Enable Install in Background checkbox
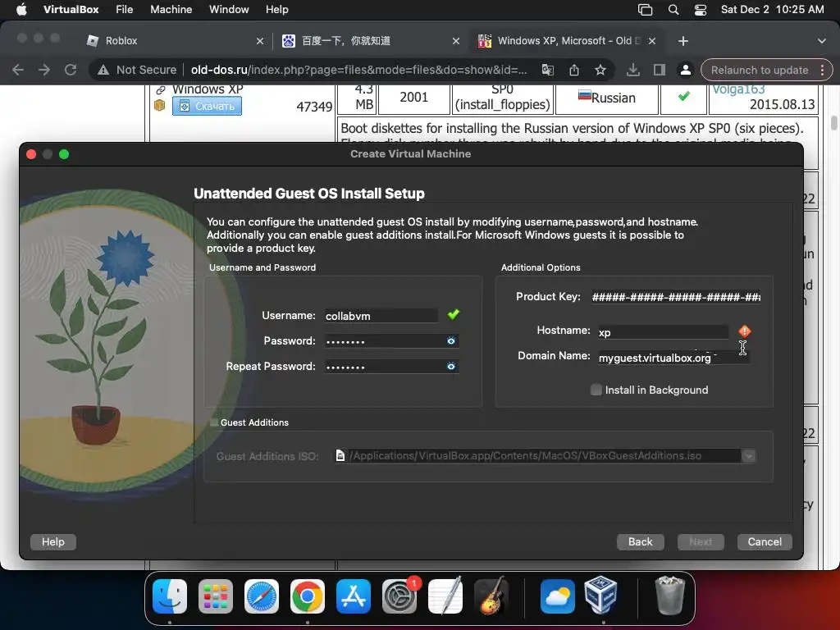Image resolution: width=840 pixels, height=630 pixels. [x=596, y=390]
